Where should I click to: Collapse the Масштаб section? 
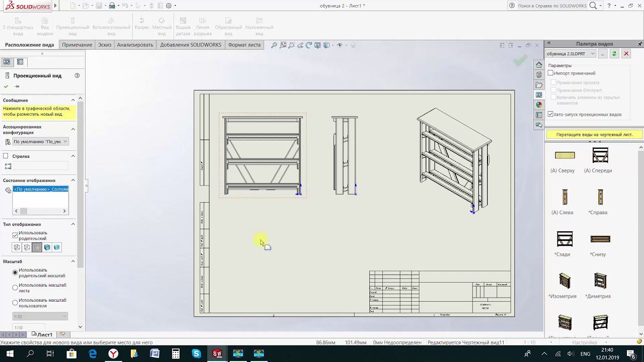[x=73, y=261]
